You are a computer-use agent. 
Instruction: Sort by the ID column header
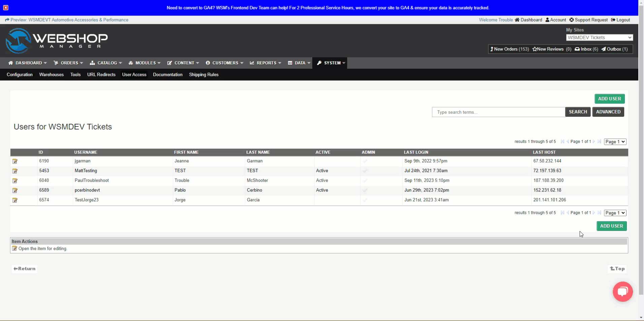coord(41,152)
